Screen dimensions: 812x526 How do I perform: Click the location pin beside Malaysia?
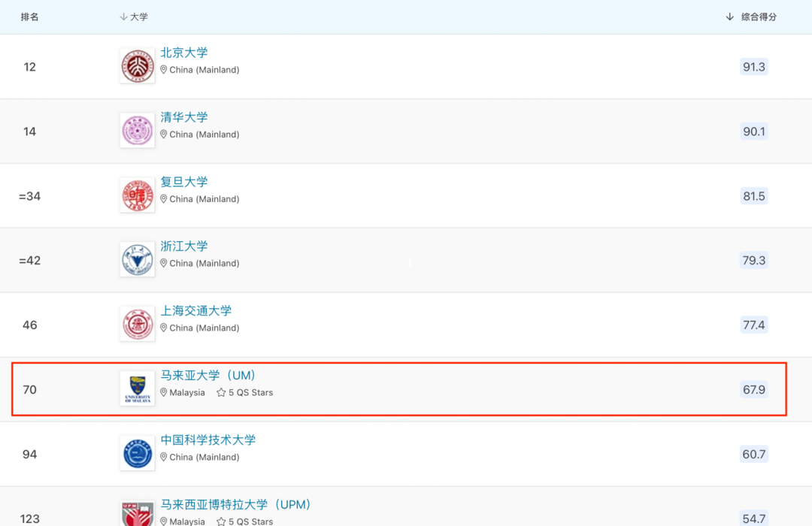164,392
